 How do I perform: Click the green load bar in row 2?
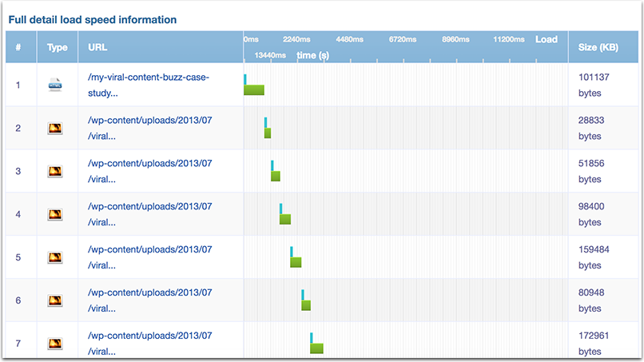tap(268, 133)
